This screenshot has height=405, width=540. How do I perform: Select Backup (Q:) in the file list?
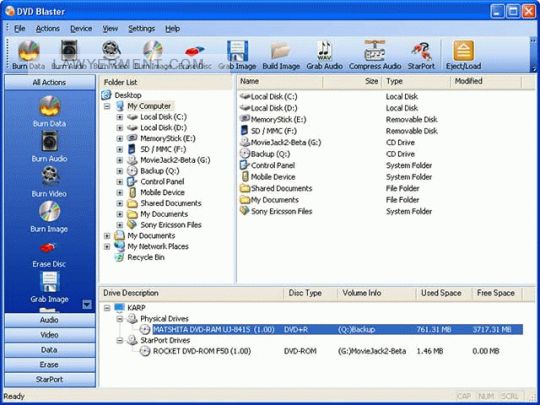point(270,154)
